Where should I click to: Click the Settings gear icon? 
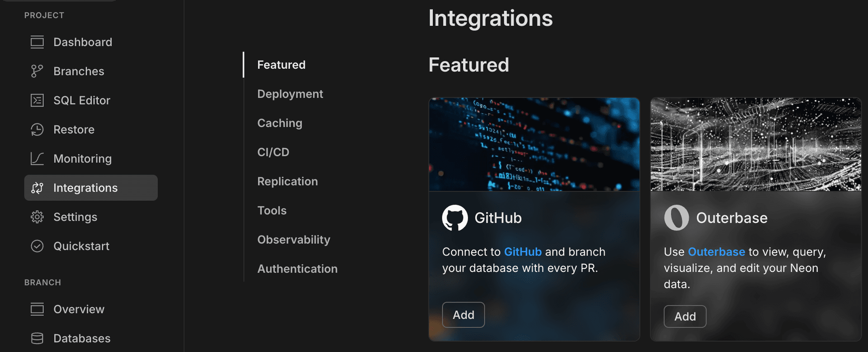click(37, 217)
